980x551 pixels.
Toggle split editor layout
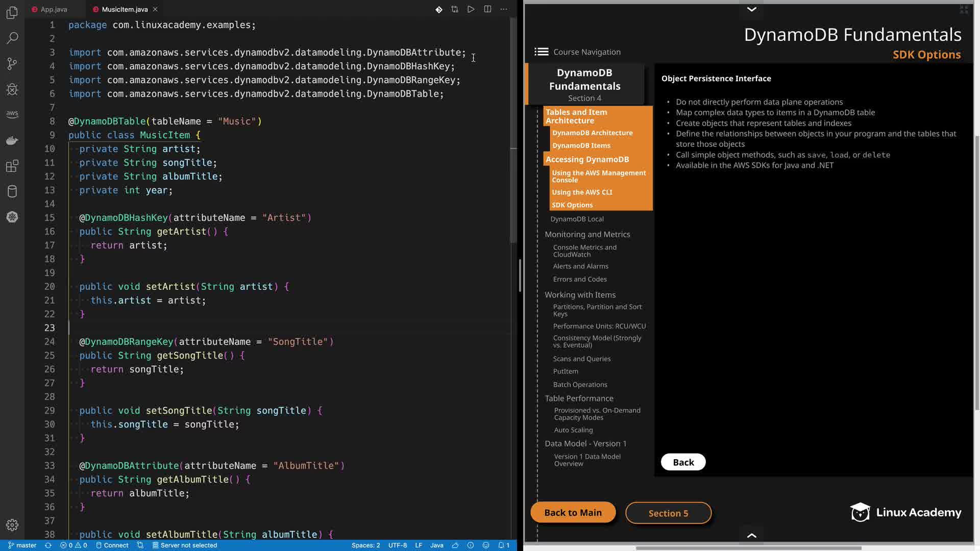487,9
